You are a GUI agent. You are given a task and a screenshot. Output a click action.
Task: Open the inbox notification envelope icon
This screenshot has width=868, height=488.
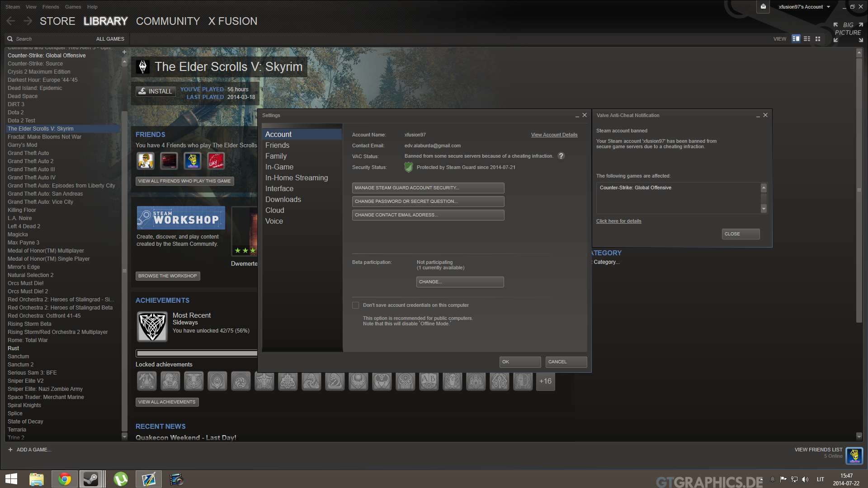[x=763, y=7]
